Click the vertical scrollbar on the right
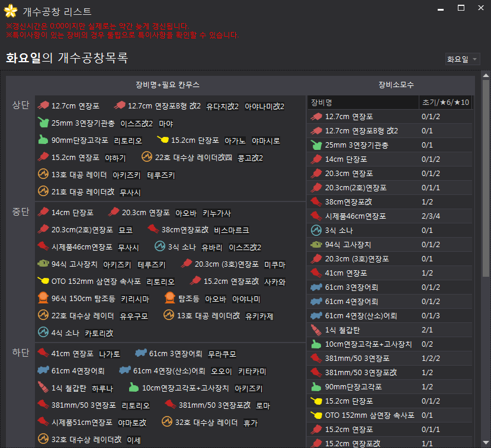This screenshot has height=448, width=491. pyautogui.click(x=486, y=178)
